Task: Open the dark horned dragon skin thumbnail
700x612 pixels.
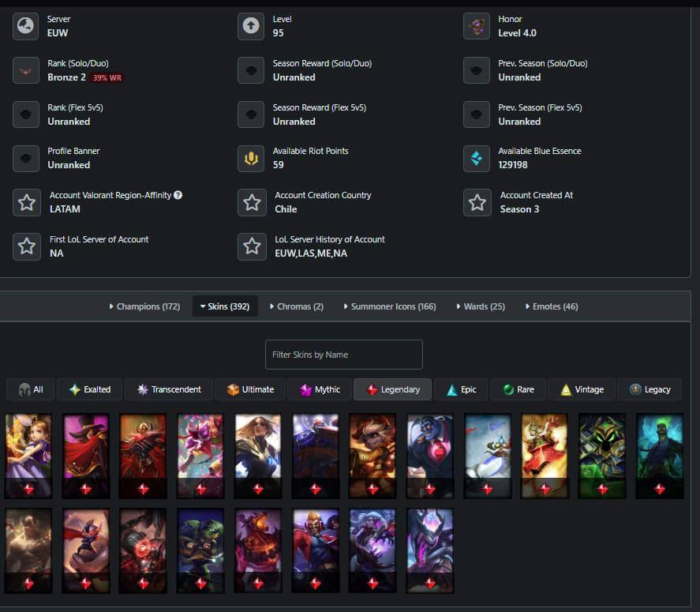Action: (x=430, y=550)
